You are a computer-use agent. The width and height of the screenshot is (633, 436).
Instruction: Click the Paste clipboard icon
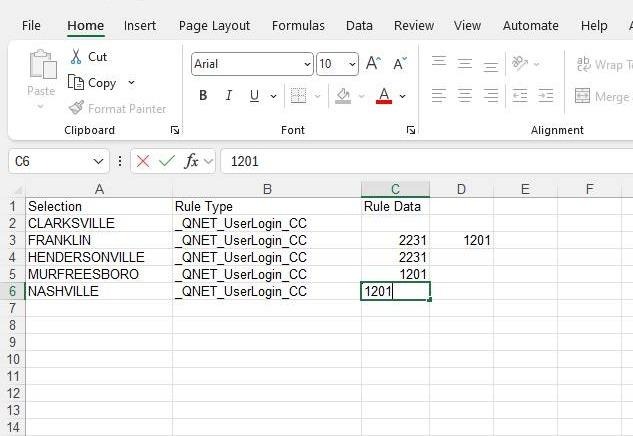click(43, 64)
